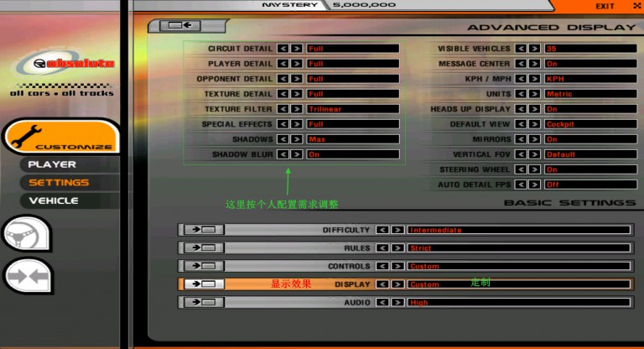Next Default View option arrow

click(x=534, y=123)
